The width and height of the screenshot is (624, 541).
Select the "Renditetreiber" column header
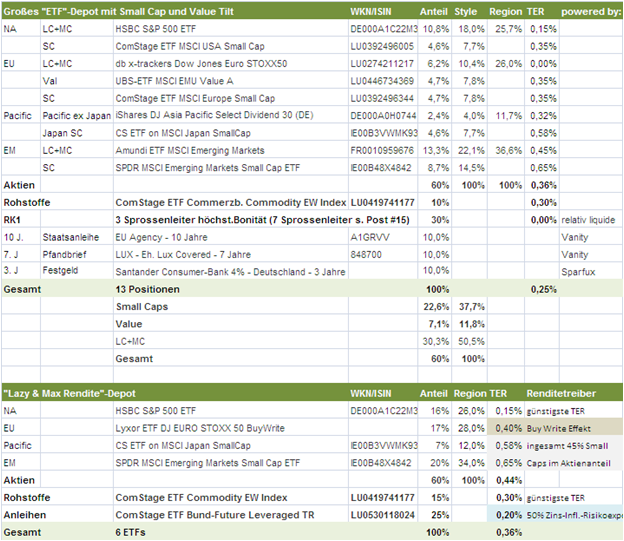click(561, 393)
